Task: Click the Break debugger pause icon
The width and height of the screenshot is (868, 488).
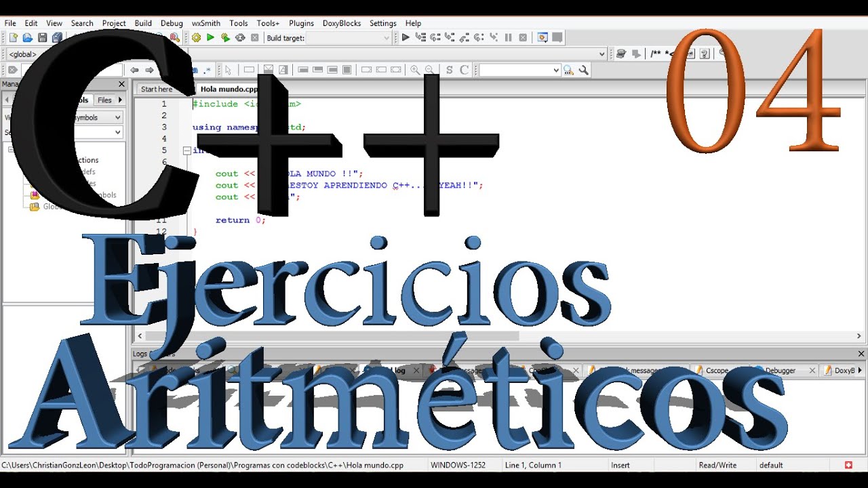Action: (x=509, y=38)
